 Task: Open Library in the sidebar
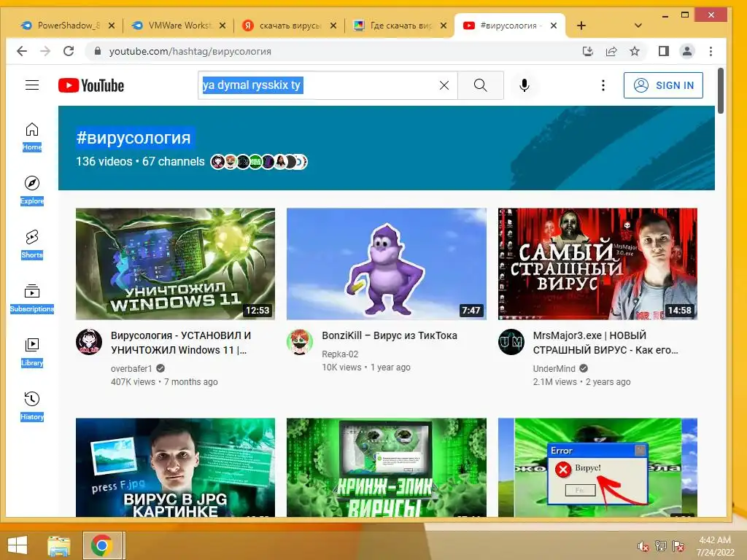[32, 352]
